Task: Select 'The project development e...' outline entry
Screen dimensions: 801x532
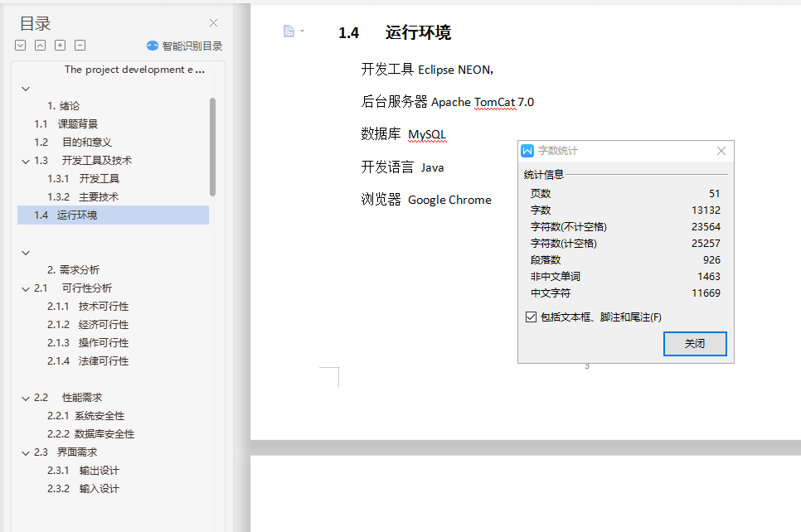Action: click(134, 70)
